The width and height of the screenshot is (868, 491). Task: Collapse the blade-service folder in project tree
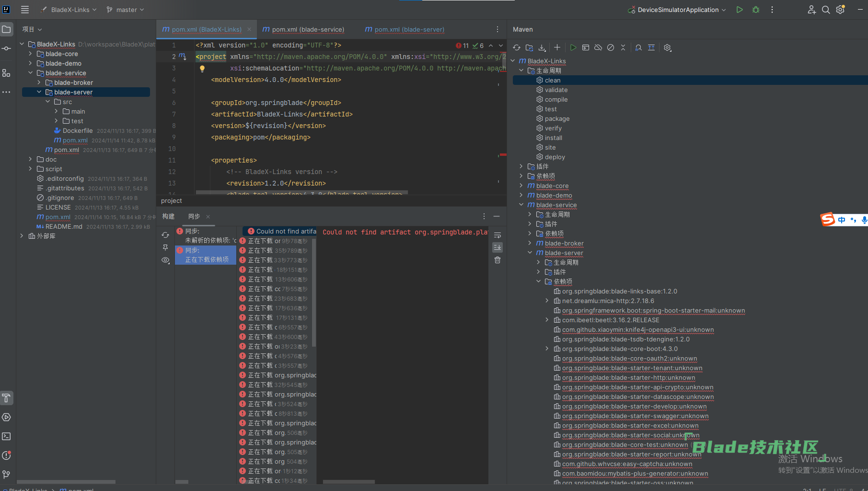(30, 73)
